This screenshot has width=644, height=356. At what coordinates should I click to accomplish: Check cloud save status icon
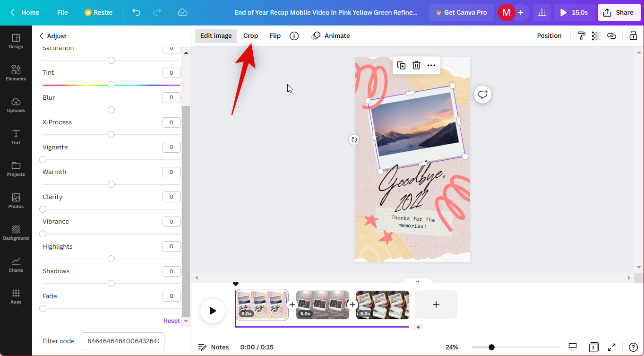[182, 12]
